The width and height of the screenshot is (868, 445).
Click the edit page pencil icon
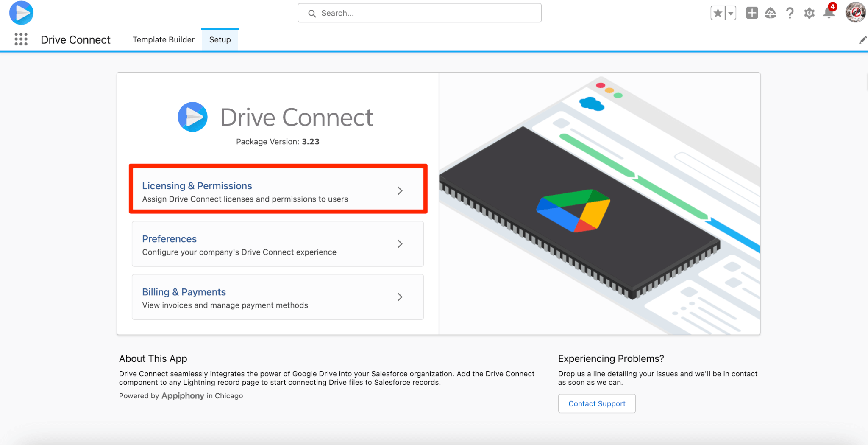863,39
